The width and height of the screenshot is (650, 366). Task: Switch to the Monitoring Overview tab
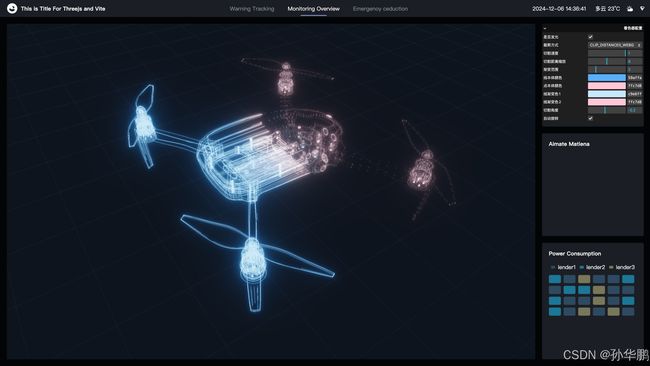point(313,9)
